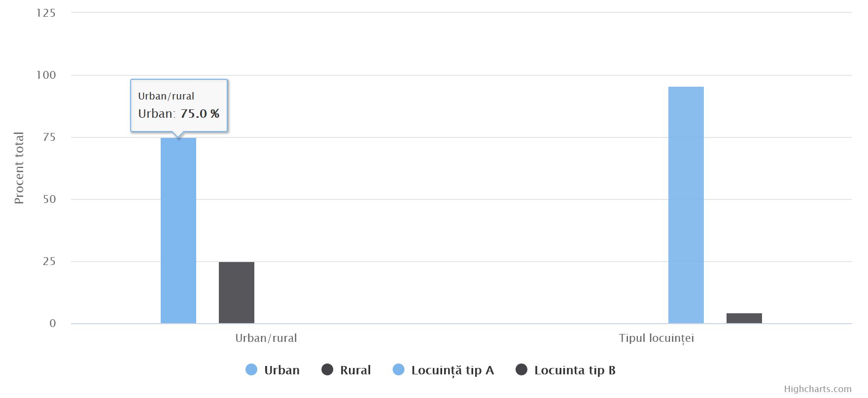Hide Locuinta tip B series legend text

tap(575, 370)
